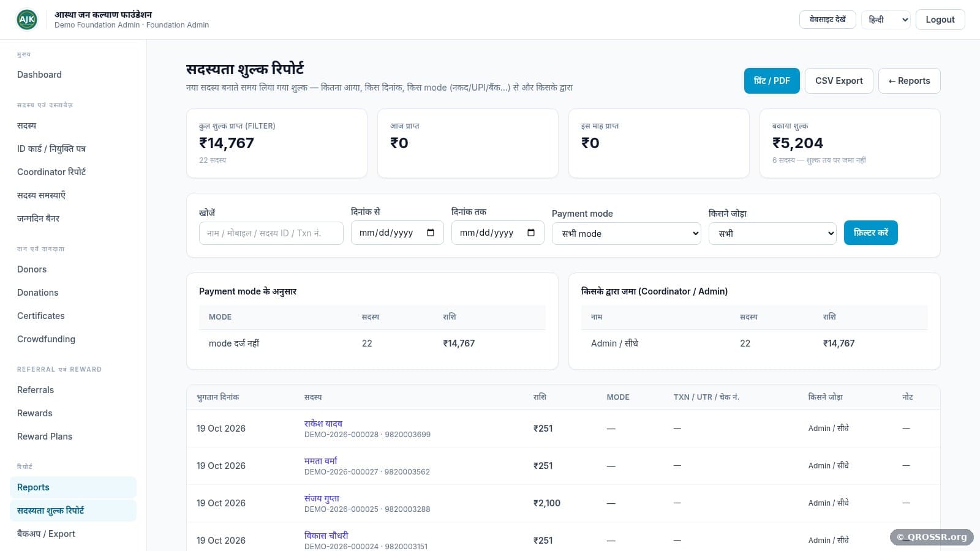Open the Payment mode dropdown
Image resolution: width=980 pixels, height=551 pixels.
click(626, 233)
